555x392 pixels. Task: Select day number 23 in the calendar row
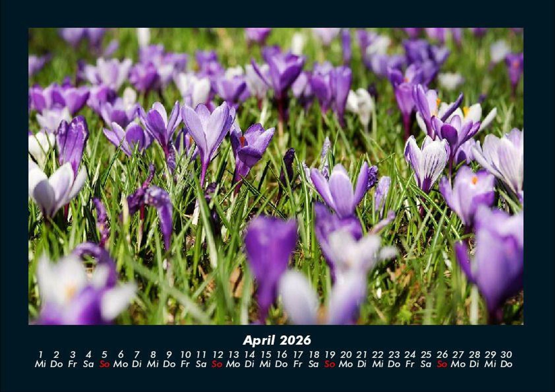pyautogui.click(x=394, y=355)
